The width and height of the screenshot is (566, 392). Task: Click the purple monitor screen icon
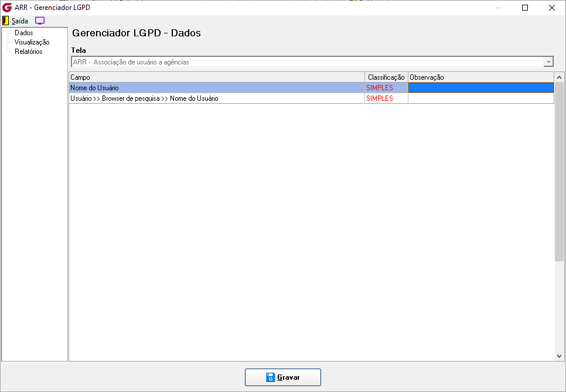click(40, 21)
